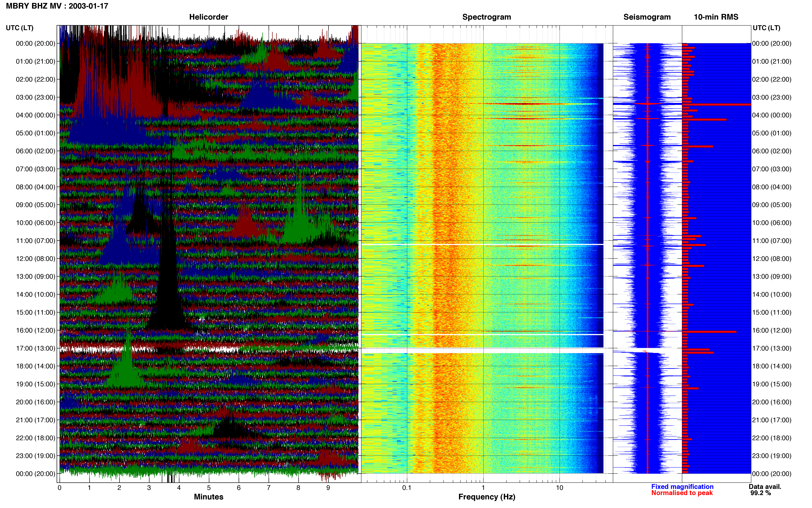Click the blue Fixed magnification legend text
Viewport: 812px width, 508px height.
(682, 486)
